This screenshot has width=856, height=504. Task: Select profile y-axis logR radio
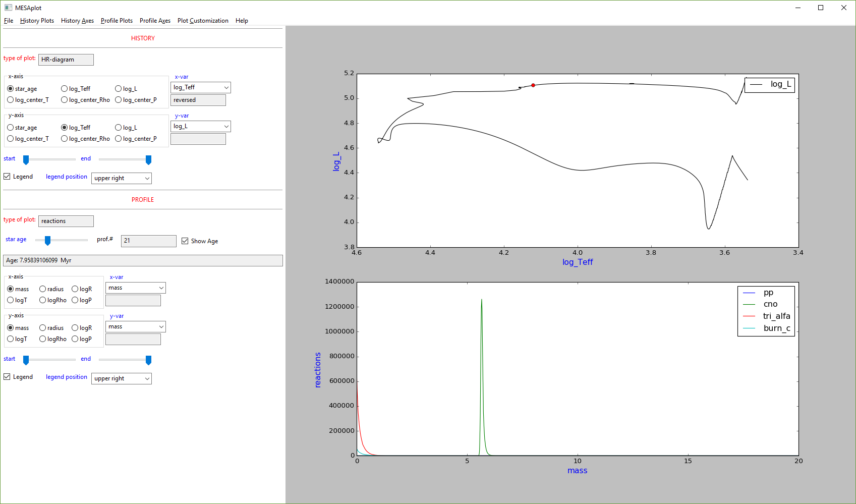coord(75,328)
